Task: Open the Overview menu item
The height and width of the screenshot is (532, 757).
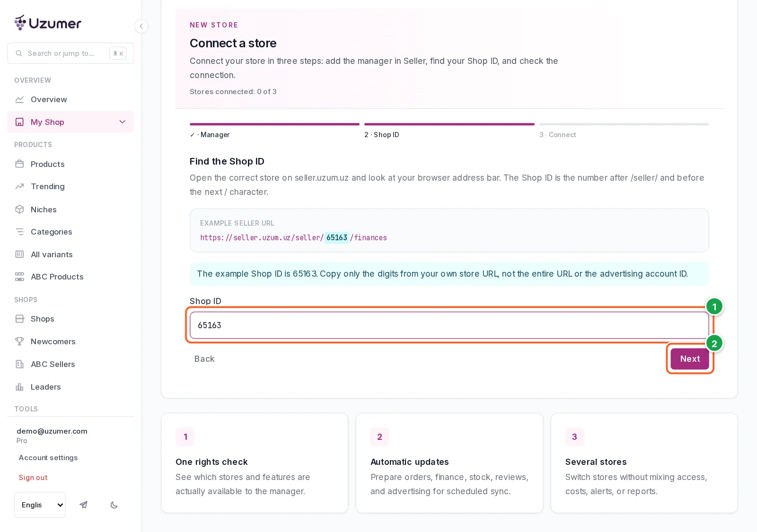Action: pos(70,99)
